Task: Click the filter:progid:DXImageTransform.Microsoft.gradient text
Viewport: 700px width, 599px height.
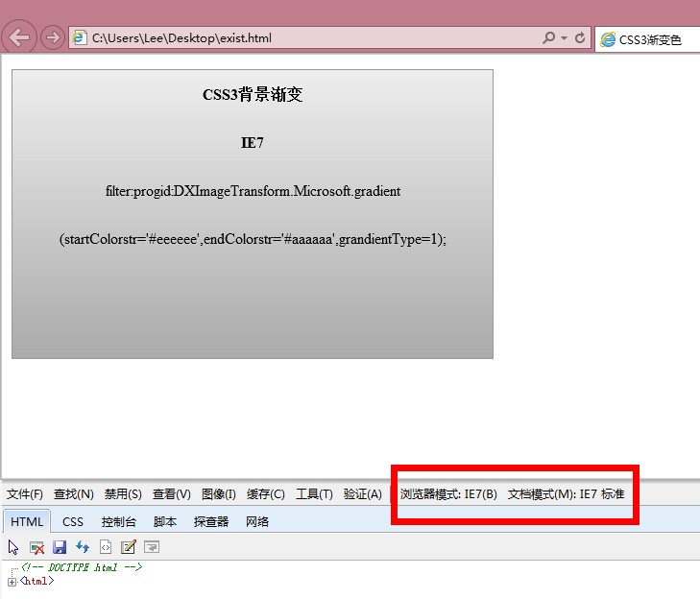Action: point(253,191)
